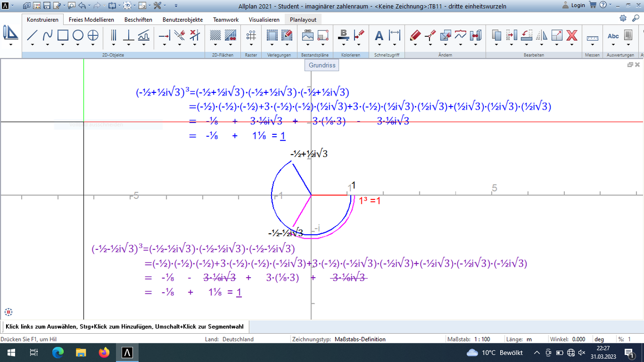
Task: Click the color fill 'B' icon
Action: [x=344, y=35]
